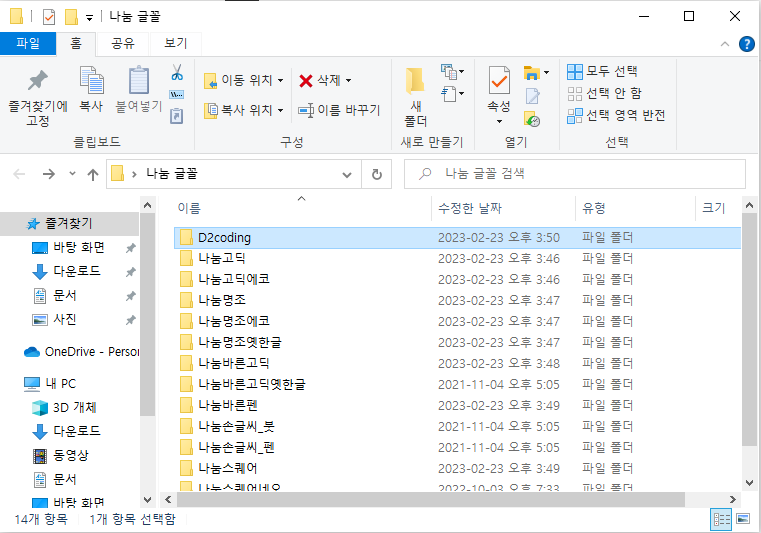This screenshot has width=761, height=533.
Task: Switch to the 보기 (View) tab
Action: (x=176, y=44)
